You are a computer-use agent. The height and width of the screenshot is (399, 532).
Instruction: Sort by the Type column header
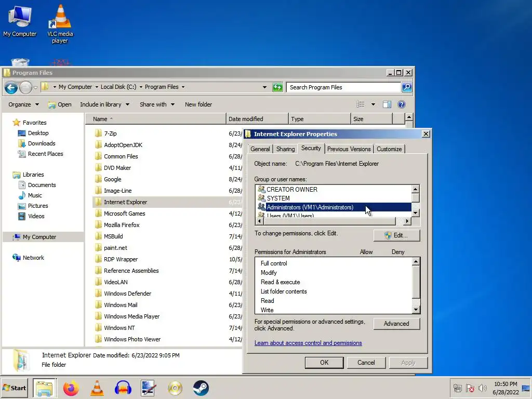tap(320, 119)
